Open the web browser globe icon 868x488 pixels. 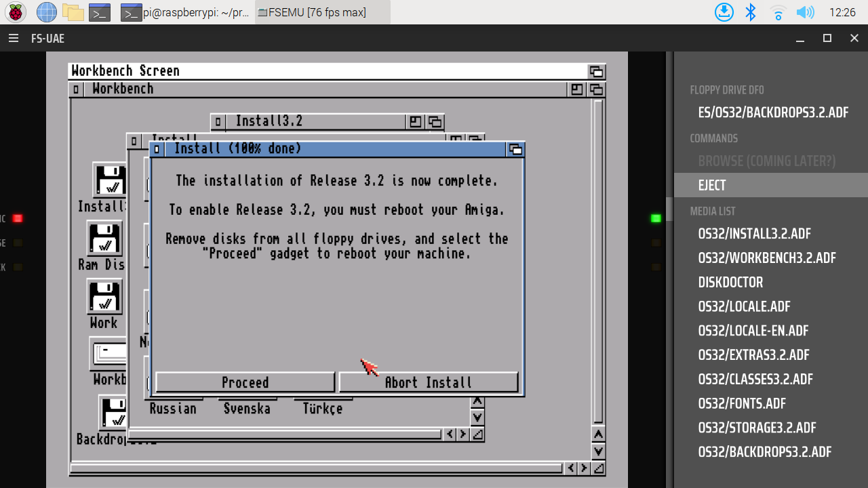pyautogui.click(x=46, y=12)
